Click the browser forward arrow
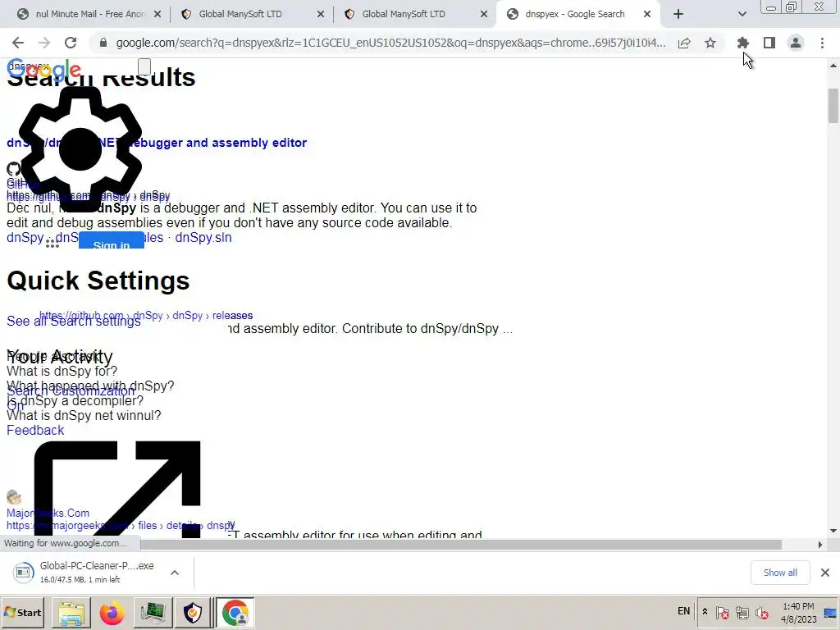 point(44,43)
